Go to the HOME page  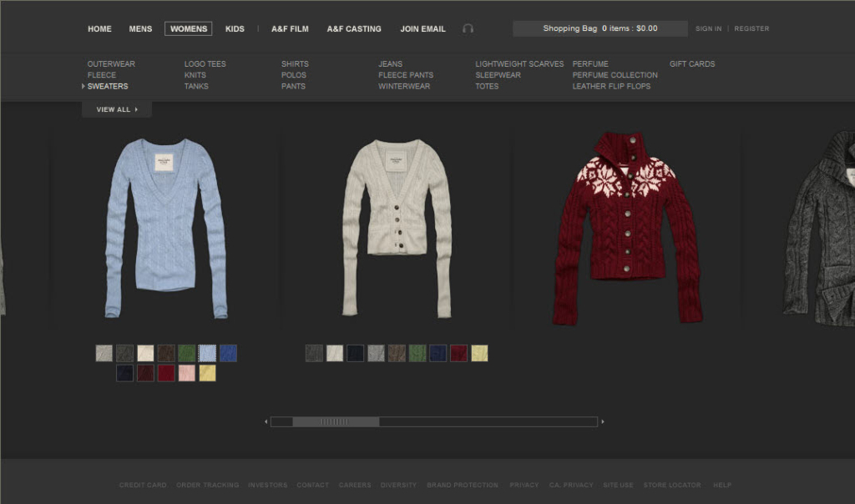point(99,29)
